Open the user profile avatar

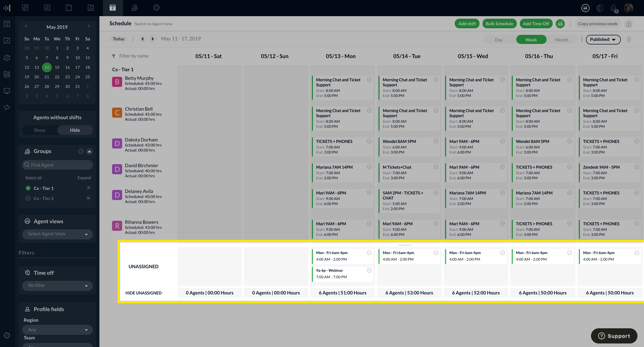628,8
